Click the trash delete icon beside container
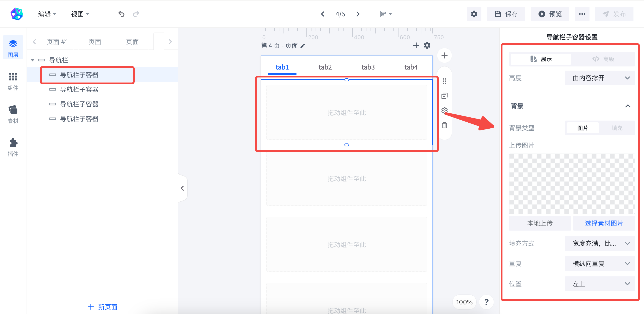 pos(444,125)
